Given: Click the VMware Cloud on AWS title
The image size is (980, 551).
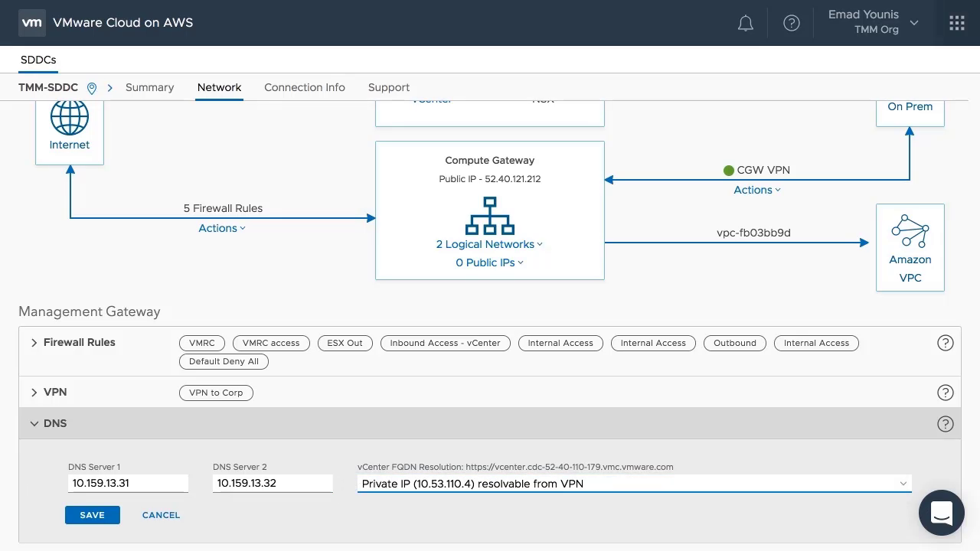Looking at the screenshot, I should point(123,23).
